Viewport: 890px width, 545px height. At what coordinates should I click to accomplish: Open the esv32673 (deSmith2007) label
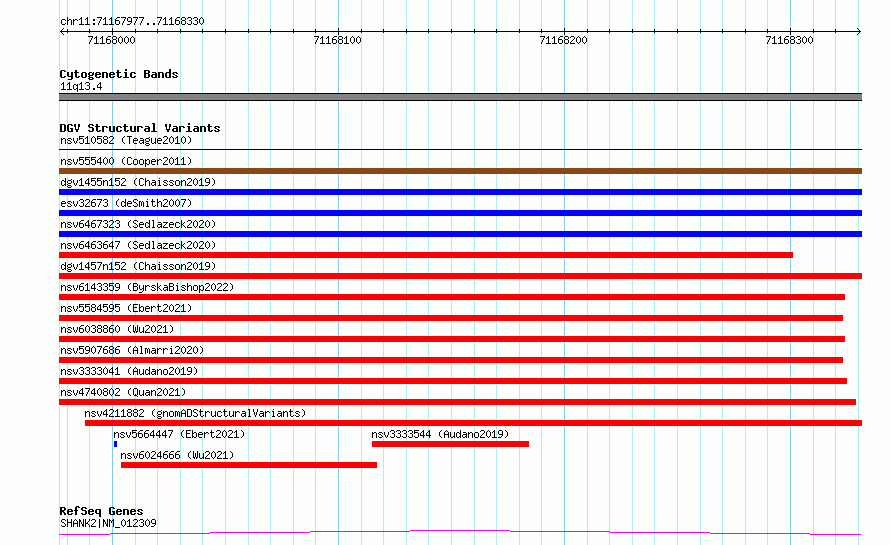point(126,203)
